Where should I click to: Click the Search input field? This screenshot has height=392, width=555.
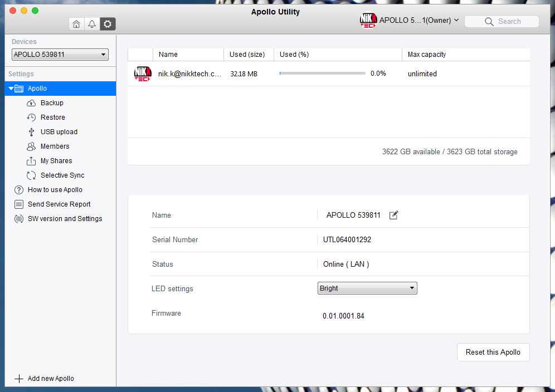tap(502, 22)
